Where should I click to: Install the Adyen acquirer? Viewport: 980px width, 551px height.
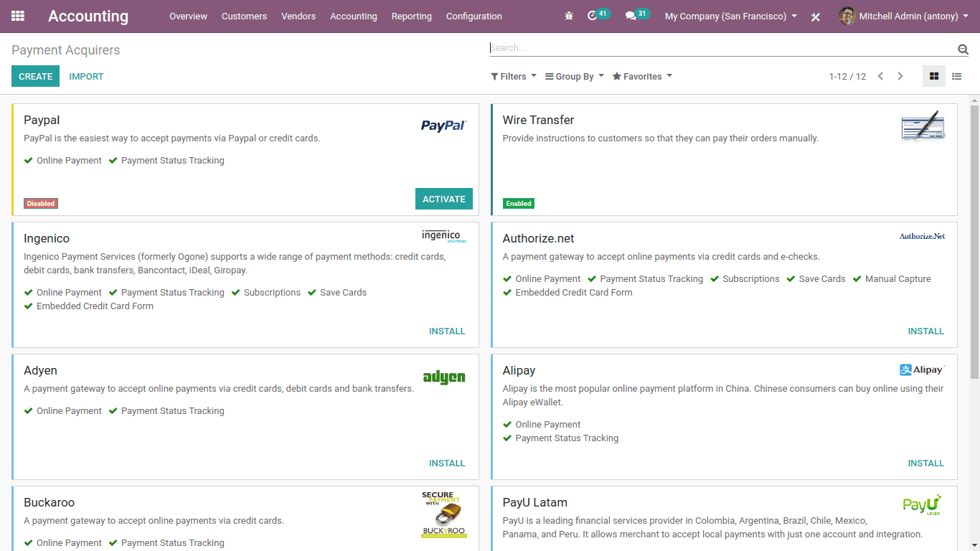[447, 463]
